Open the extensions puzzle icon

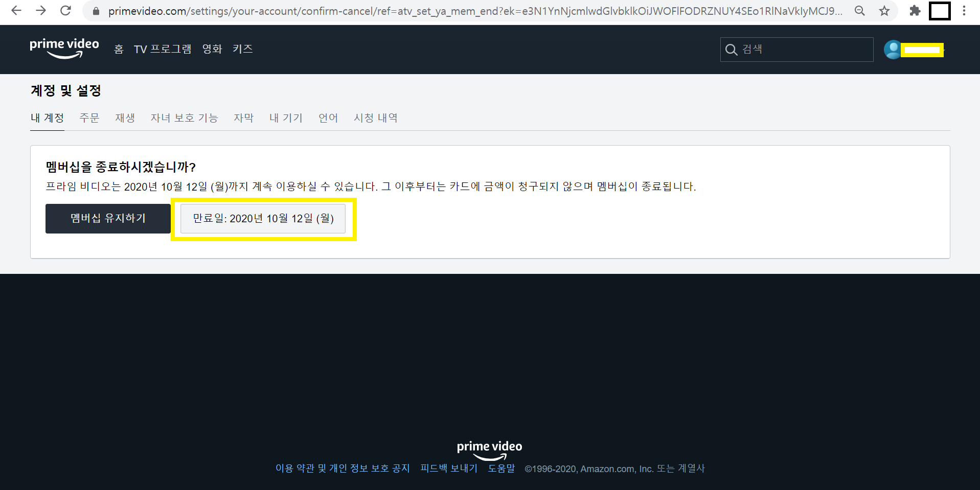915,11
